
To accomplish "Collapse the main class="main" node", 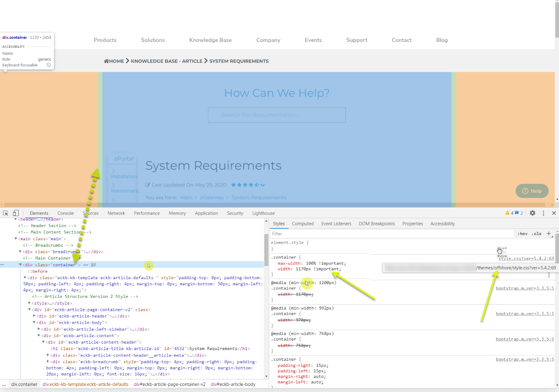I will click(x=16, y=239).
